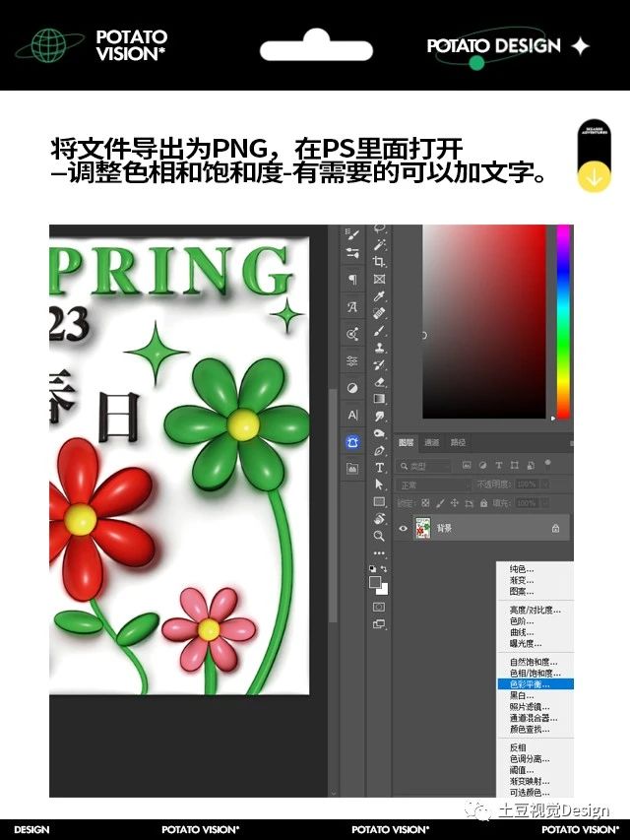Select the Magic Wand tool
The height and width of the screenshot is (840, 630).
click(x=380, y=244)
